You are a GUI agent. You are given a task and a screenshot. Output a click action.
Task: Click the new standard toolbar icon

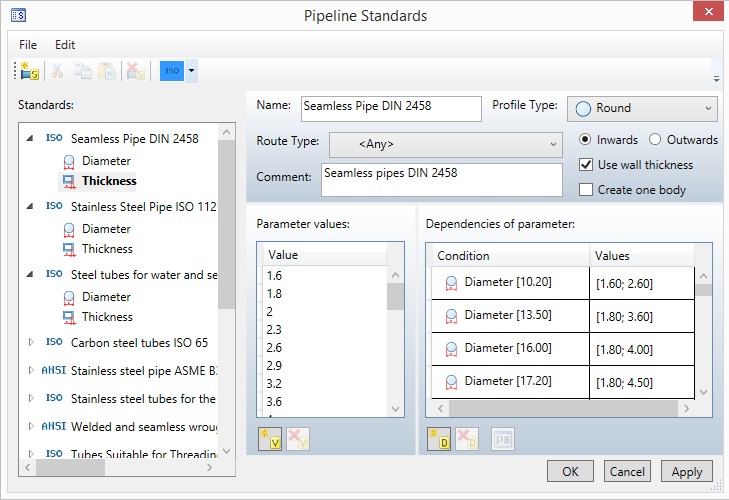pyautogui.click(x=30, y=71)
